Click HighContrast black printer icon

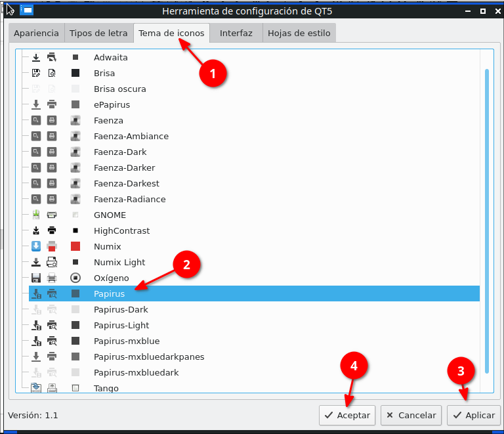click(52, 230)
